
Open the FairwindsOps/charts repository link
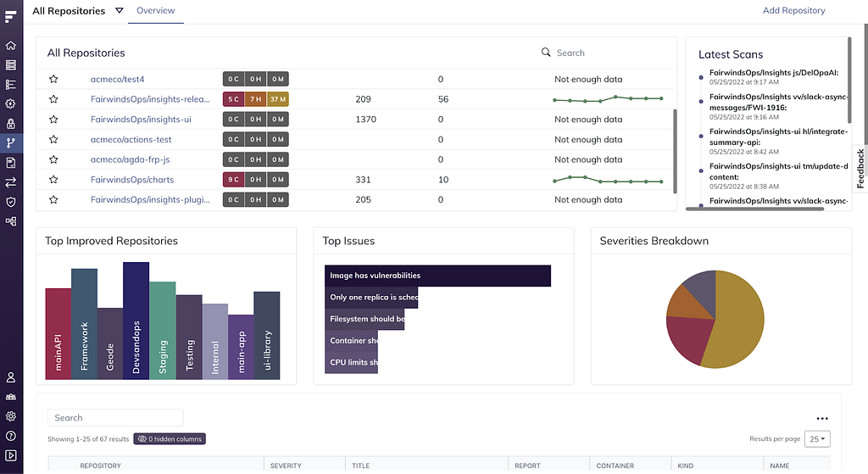coord(132,180)
